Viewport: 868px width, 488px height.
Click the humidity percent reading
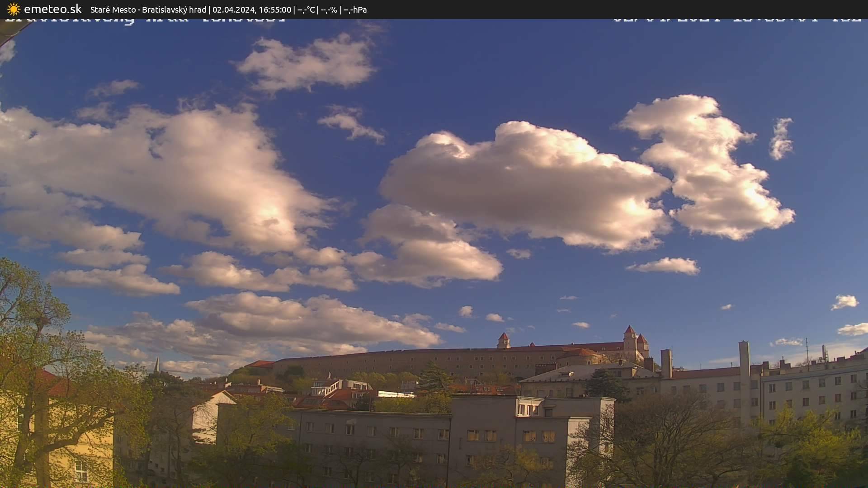[329, 9]
